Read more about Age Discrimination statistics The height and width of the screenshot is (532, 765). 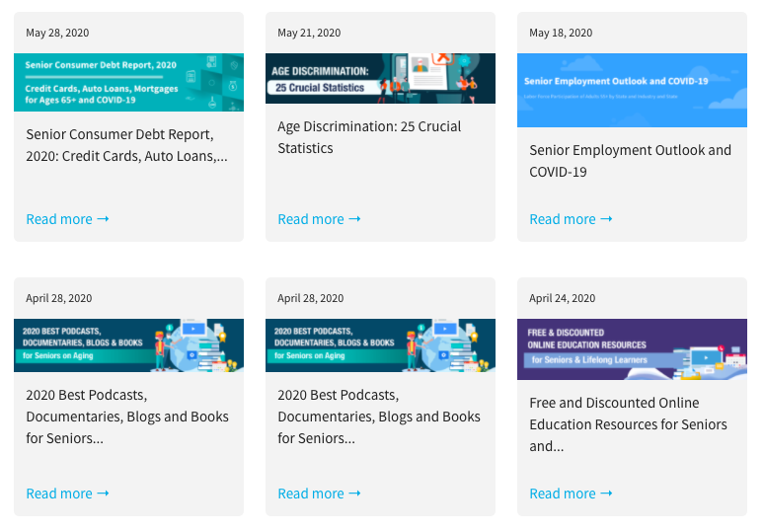319,219
